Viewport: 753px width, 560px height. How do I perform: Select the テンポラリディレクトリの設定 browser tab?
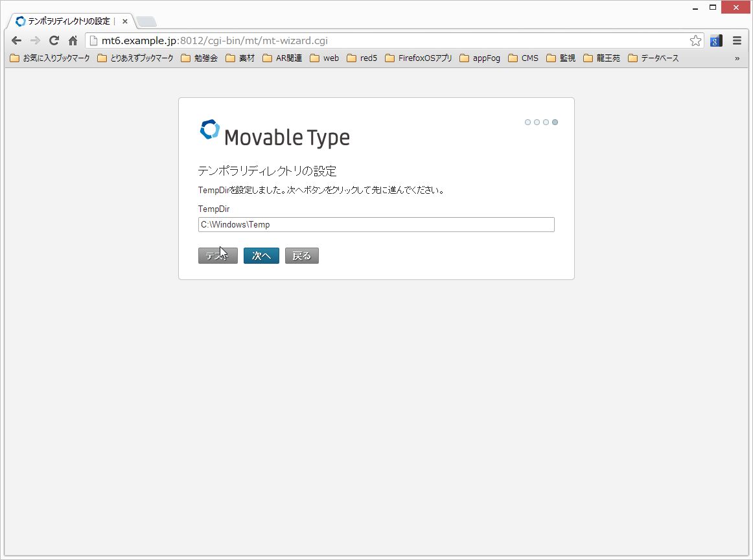tap(70, 21)
